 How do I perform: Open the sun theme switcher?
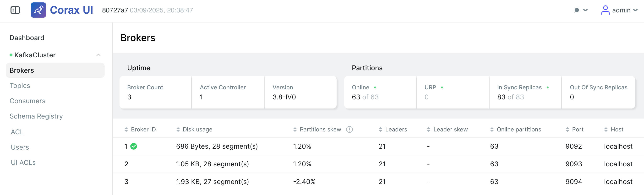pyautogui.click(x=580, y=10)
